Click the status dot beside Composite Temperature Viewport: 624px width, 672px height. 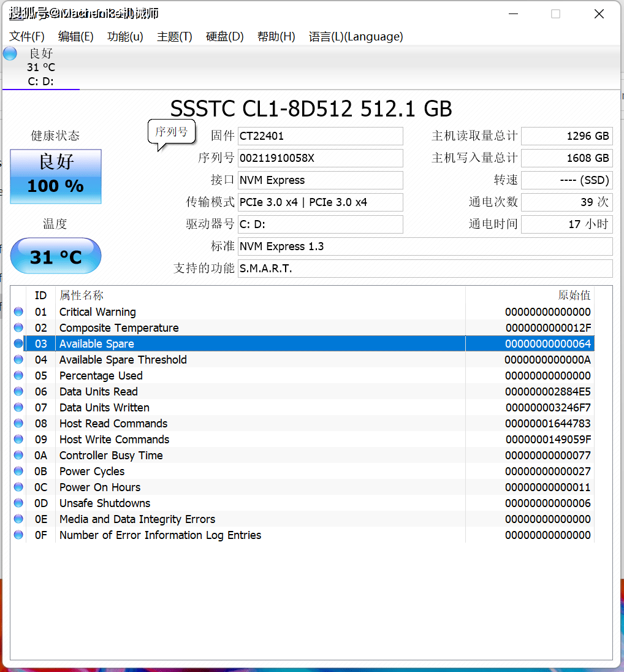tap(18, 327)
